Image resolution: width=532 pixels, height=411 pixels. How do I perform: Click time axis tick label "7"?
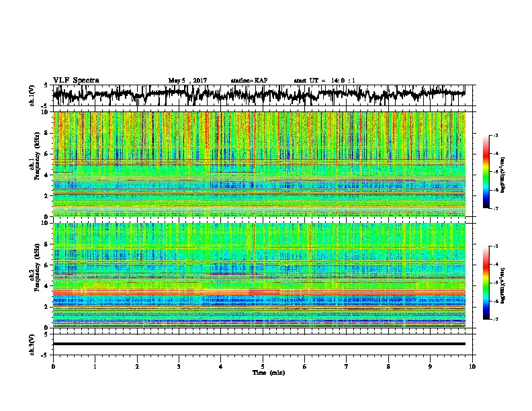click(x=347, y=367)
